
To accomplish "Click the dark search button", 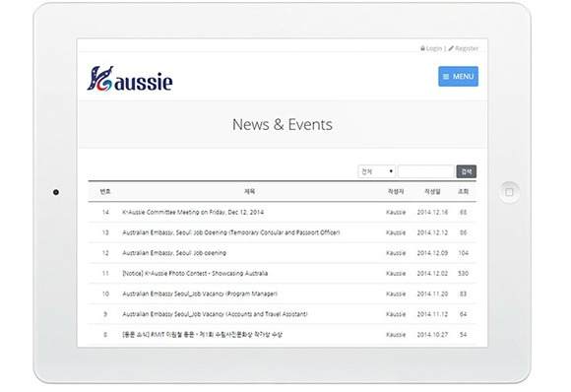I will coord(466,171).
